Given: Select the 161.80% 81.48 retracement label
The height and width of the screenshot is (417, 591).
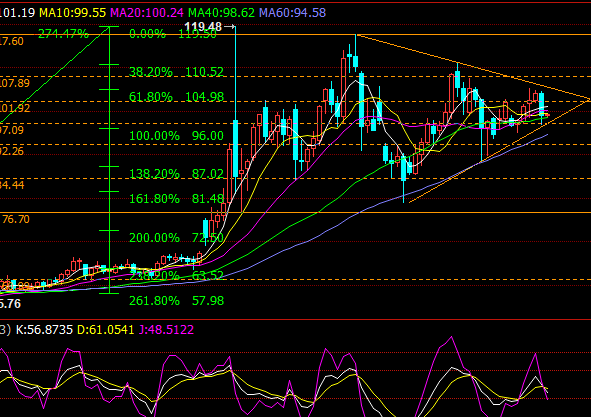Looking at the screenshot, I should coord(176,199).
